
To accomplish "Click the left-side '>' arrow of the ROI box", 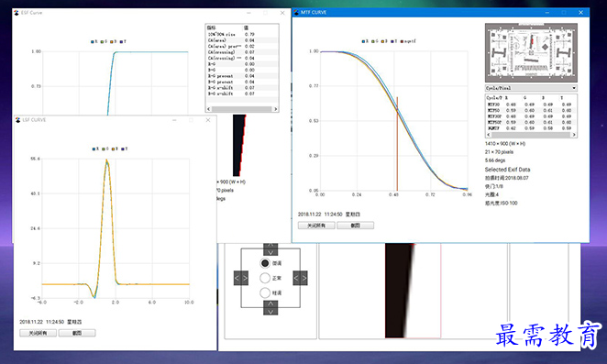I will 245,278.
